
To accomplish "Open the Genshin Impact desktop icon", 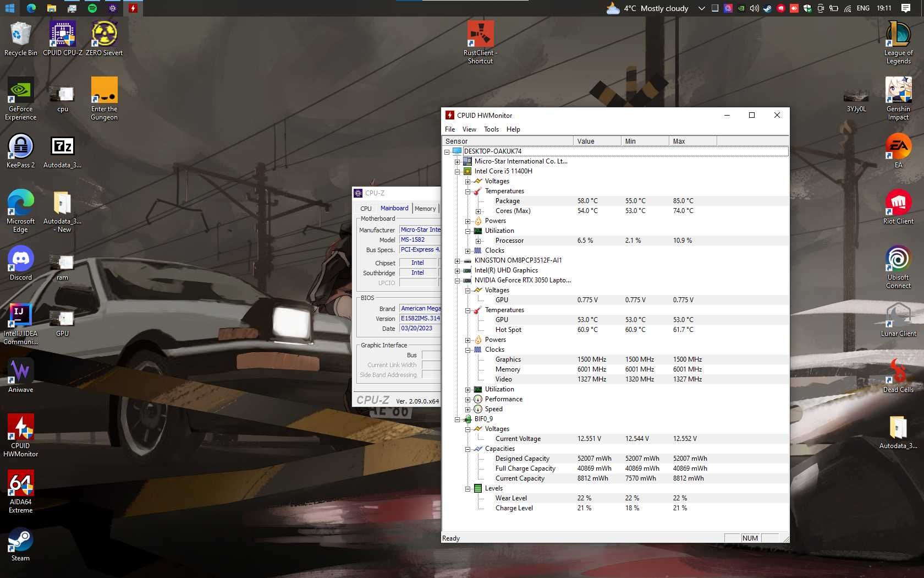I will (898, 99).
